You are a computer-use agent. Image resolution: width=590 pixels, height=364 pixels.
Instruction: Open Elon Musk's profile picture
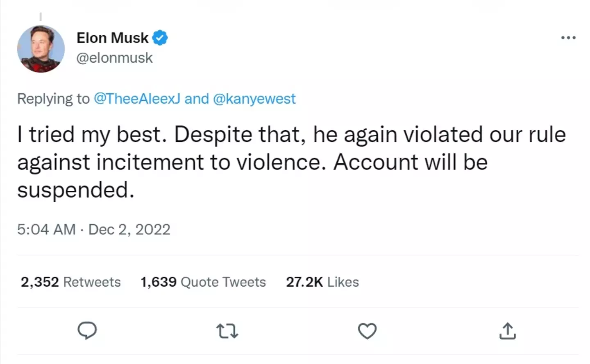point(41,49)
